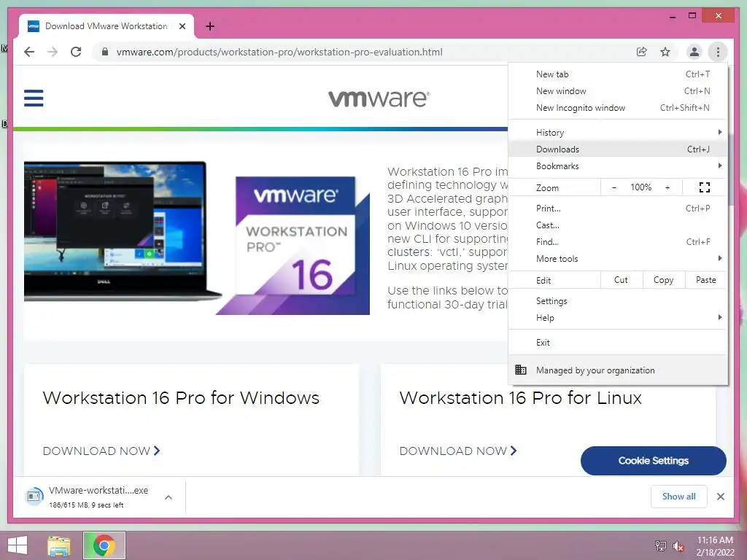747x560 pixels.
Task: Click Paste in the Edit row
Action: pyautogui.click(x=706, y=280)
